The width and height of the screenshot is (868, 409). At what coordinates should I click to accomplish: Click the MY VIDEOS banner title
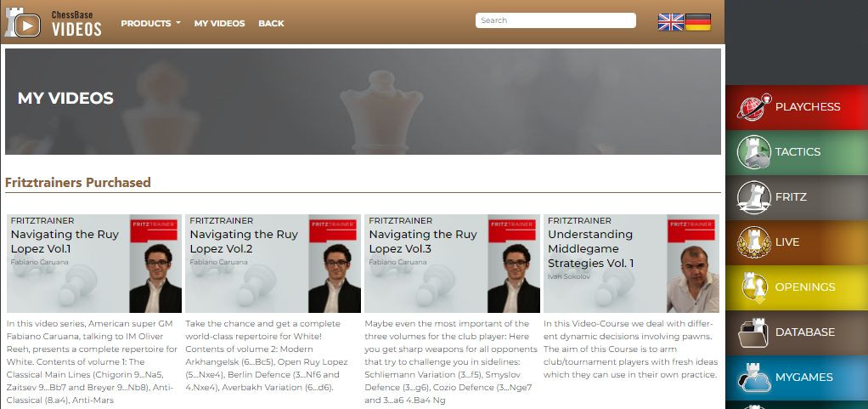coord(65,99)
